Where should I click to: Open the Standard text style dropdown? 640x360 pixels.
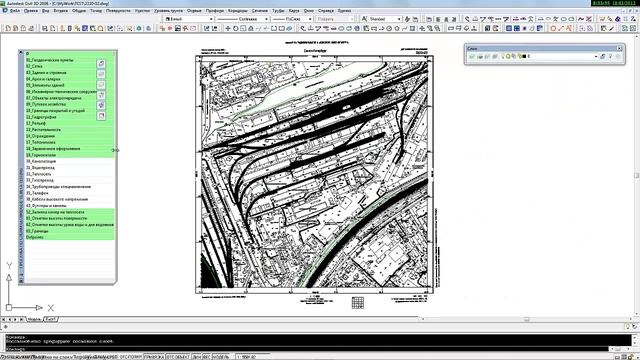[x=384, y=19]
